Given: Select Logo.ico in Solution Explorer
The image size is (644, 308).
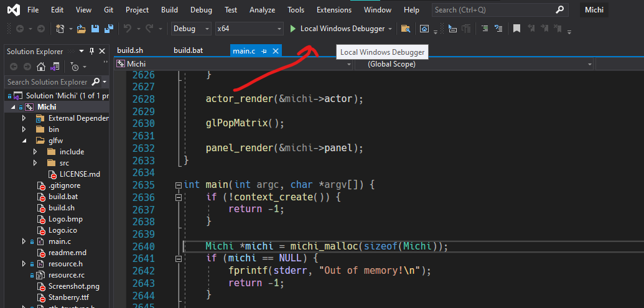Looking at the screenshot, I should tap(62, 230).
